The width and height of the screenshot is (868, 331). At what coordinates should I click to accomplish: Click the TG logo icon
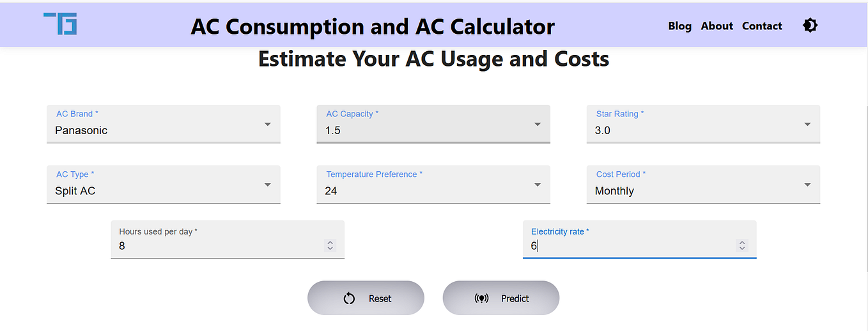[61, 24]
